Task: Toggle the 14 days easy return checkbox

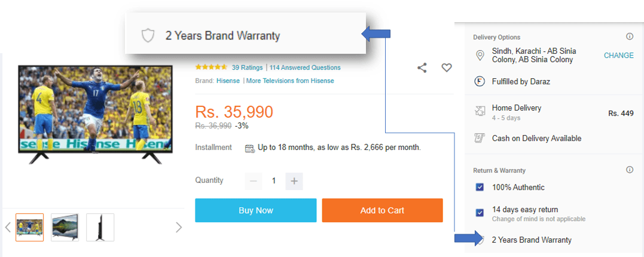Action: [x=480, y=212]
